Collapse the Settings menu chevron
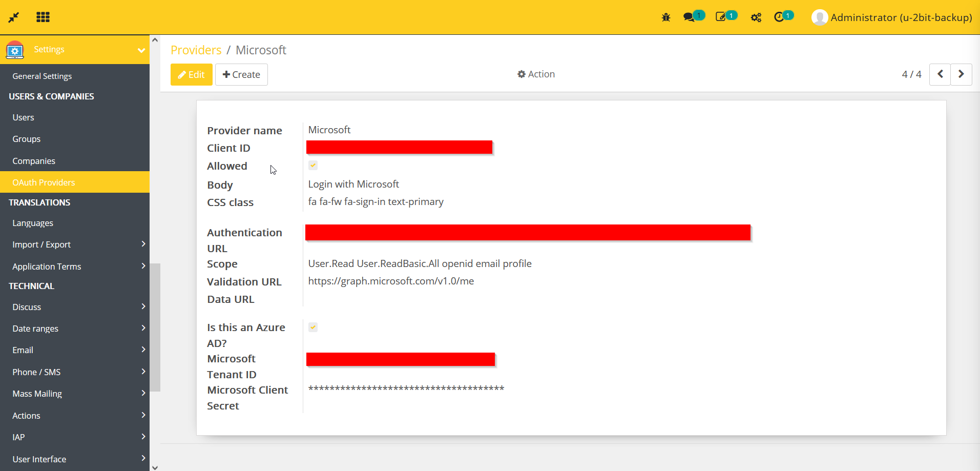 (x=141, y=50)
